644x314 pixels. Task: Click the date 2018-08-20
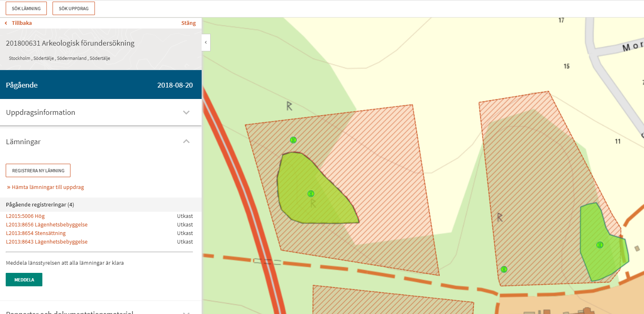click(175, 85)
